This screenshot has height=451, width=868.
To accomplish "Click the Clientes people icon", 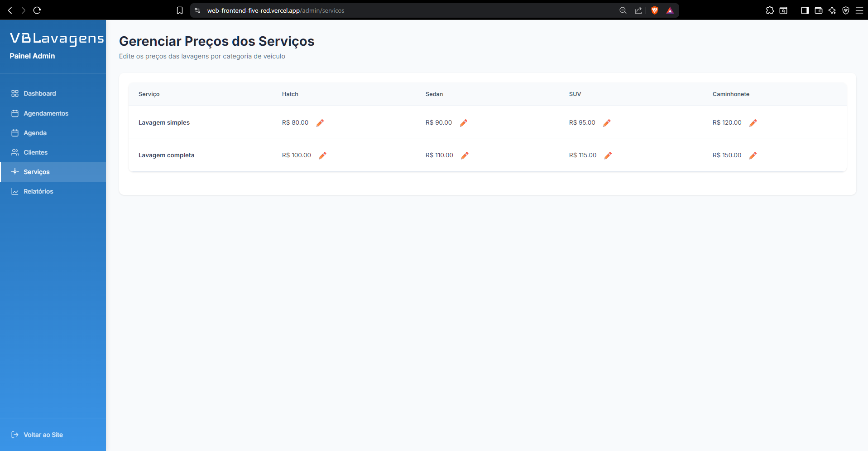I will 15,152.
